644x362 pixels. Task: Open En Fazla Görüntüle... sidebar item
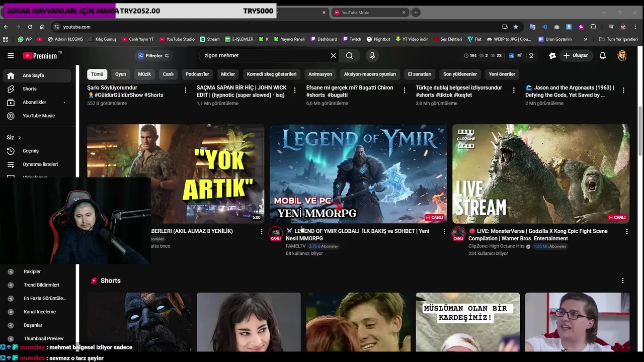[36, 298]
